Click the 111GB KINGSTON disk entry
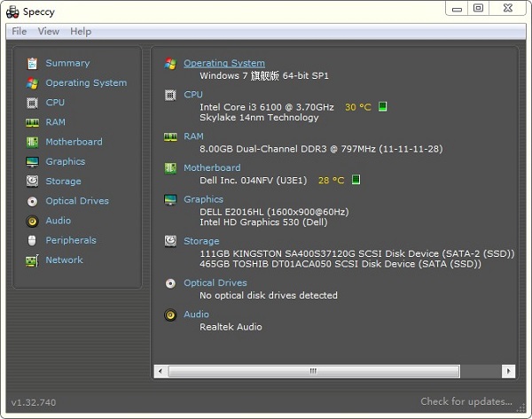 click(357, 253)
